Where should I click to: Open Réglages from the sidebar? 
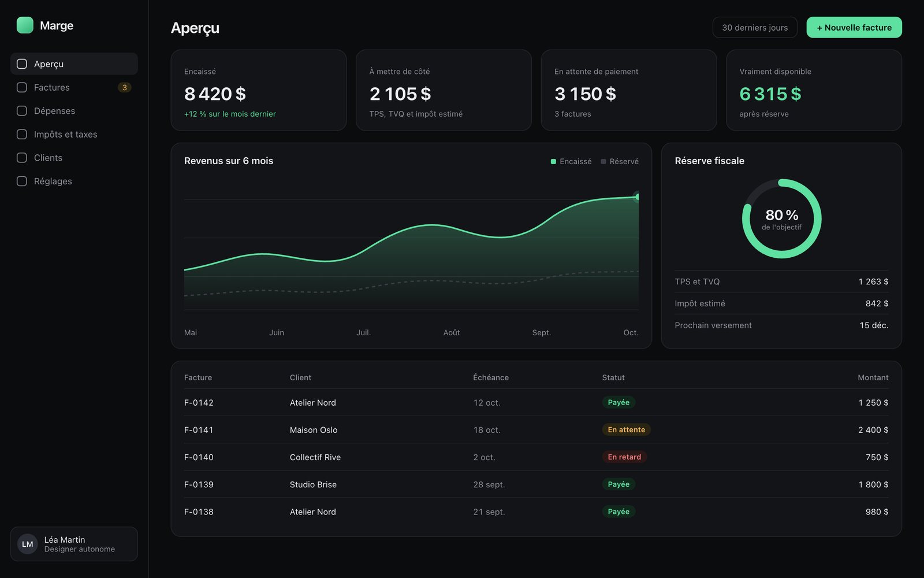(x=74, y=181)
